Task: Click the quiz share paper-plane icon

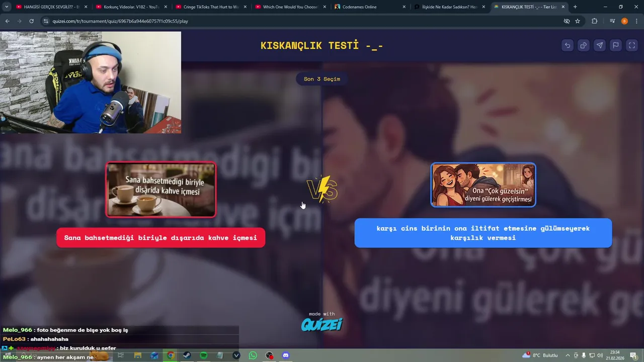Action: [600, 45]
